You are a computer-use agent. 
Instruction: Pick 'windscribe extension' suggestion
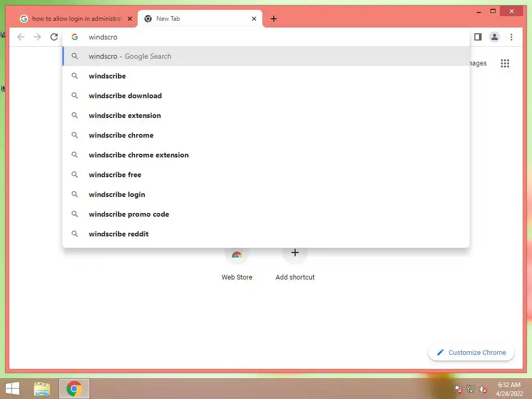point(266,115)
